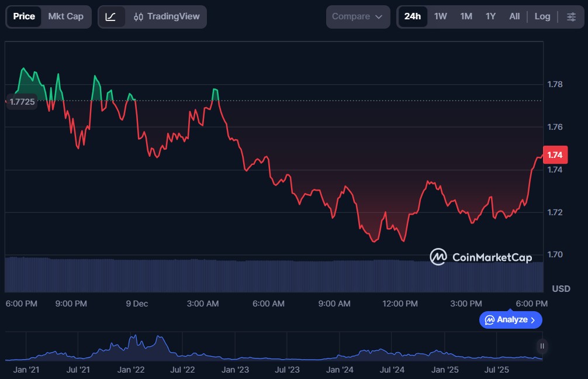This screenshot has height=379, width=588.
Task: Open chart settings sliders icon
Action: point(571,16)
